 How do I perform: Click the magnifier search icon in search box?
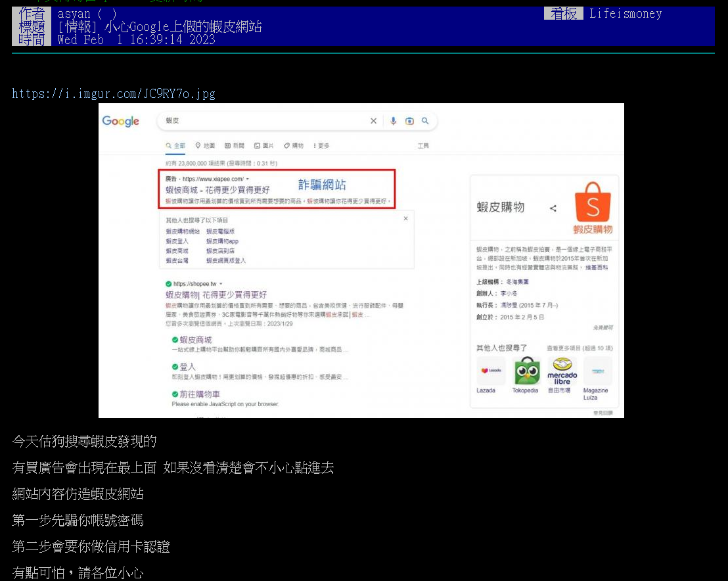(x=425, y=121)
